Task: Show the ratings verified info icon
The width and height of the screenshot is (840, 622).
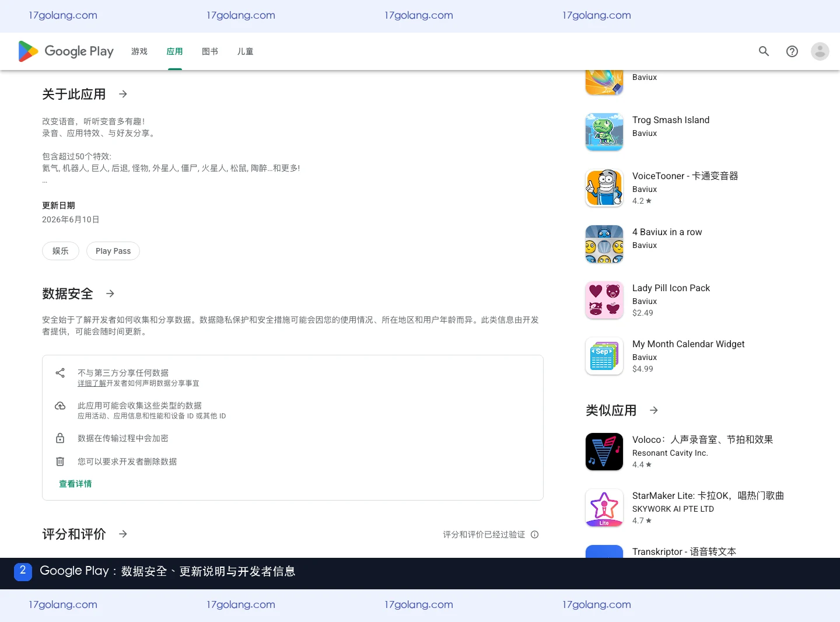Action: point(535,534)
